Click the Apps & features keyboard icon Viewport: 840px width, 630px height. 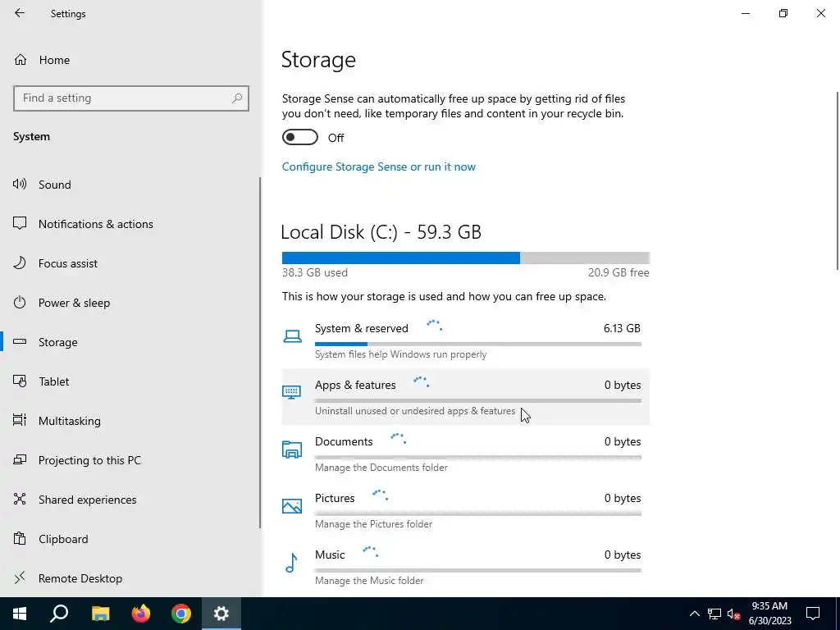point(292,393)
